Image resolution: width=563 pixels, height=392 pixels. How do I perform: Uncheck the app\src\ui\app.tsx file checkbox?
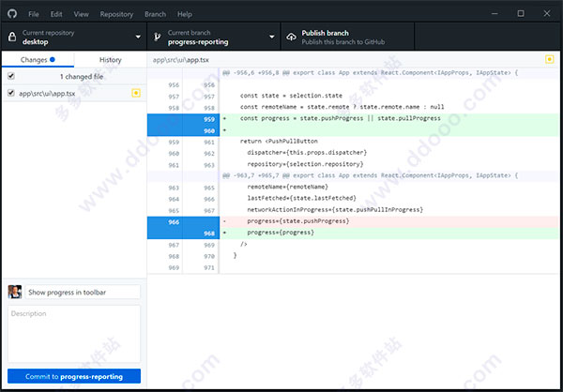point(11,93)
